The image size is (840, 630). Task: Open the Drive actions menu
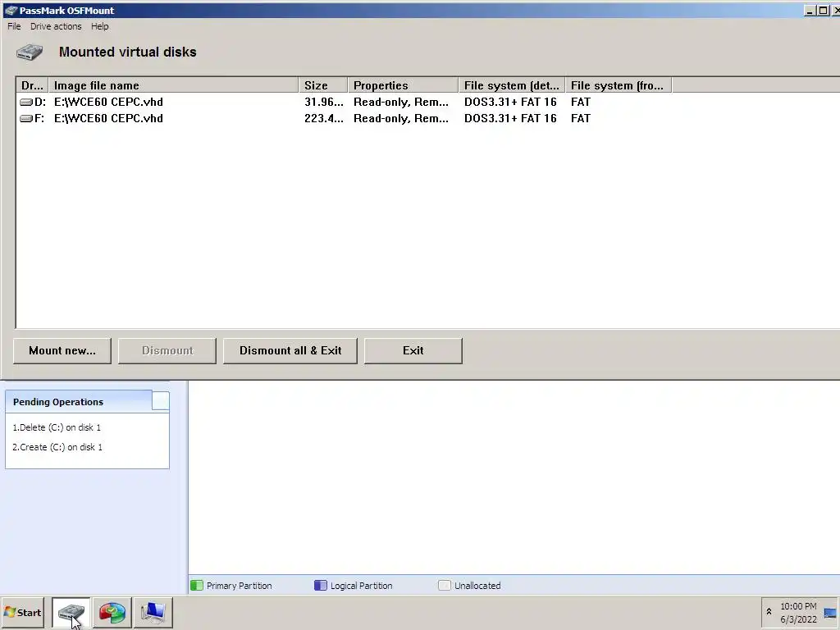pyautogui.click(x=56, y=26)
